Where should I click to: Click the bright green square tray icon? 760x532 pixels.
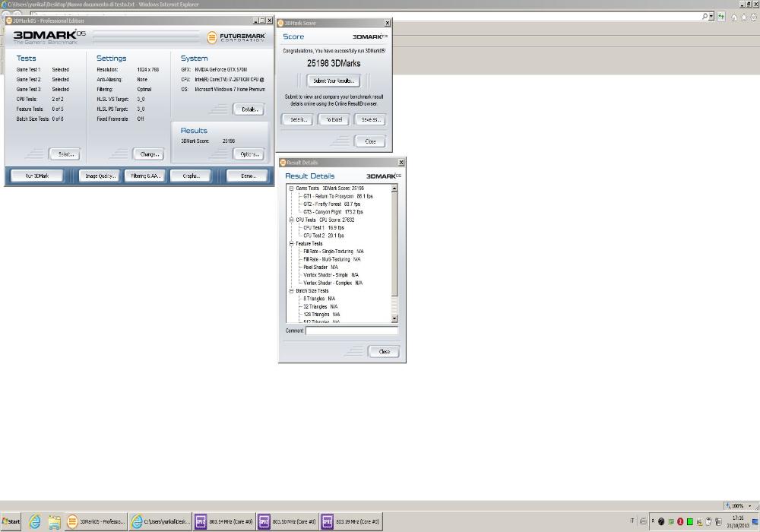coord(690,522)
